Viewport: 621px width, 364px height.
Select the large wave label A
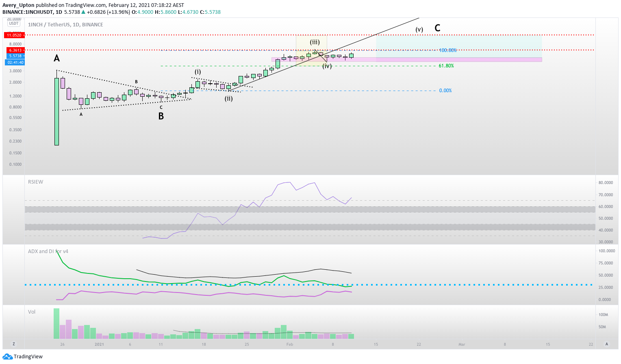[x=57, y=58]
